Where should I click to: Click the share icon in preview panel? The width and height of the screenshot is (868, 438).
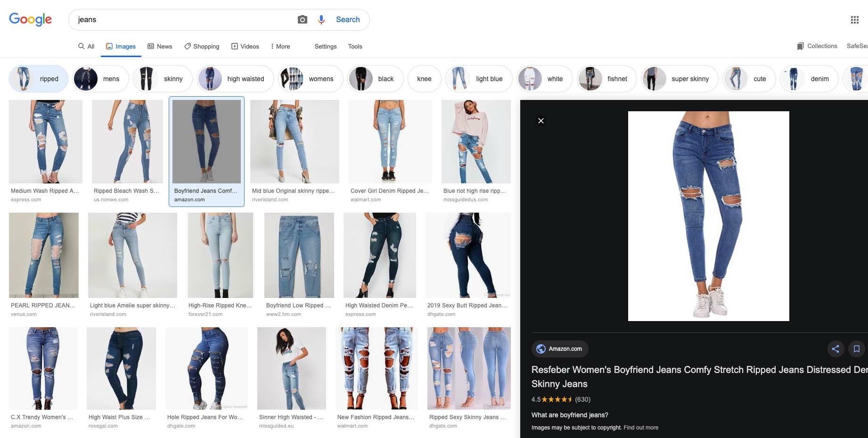point(835,349)
